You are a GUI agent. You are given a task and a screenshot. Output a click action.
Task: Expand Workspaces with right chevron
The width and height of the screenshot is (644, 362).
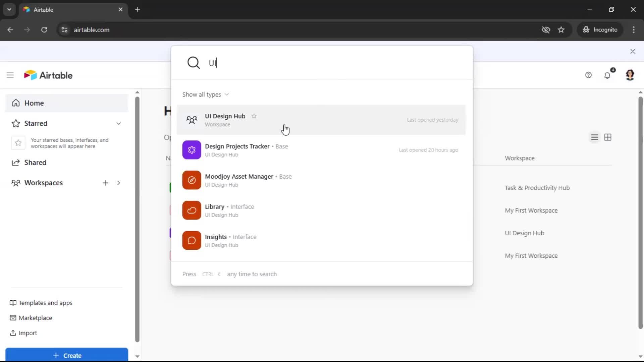click(118, 183)
